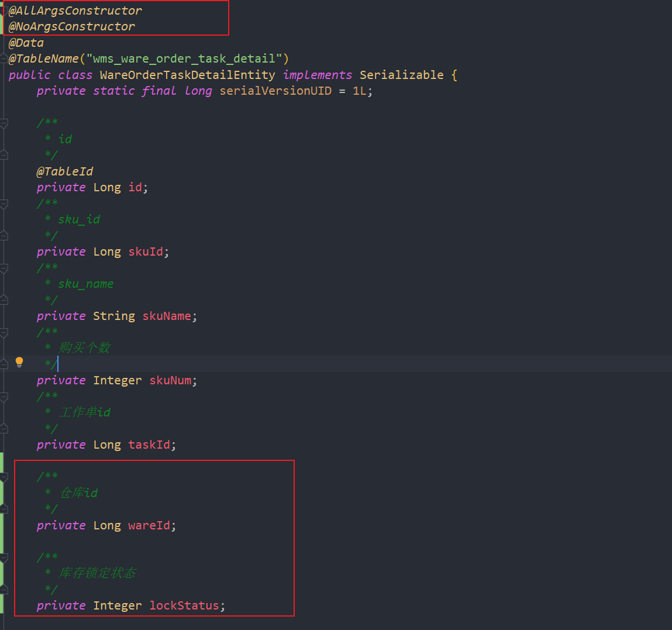Click the 'final' keyword in serialVersionUID line

(x=159, y=91)
